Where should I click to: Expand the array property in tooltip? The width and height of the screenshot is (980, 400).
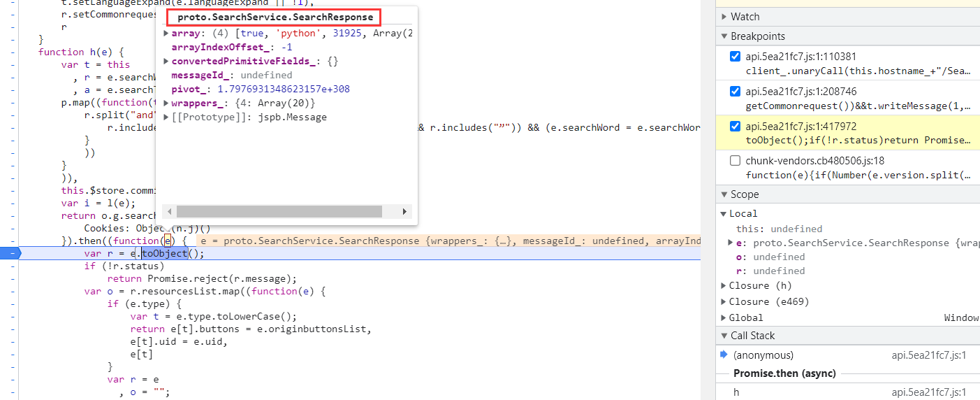click(x=166, y=34)
